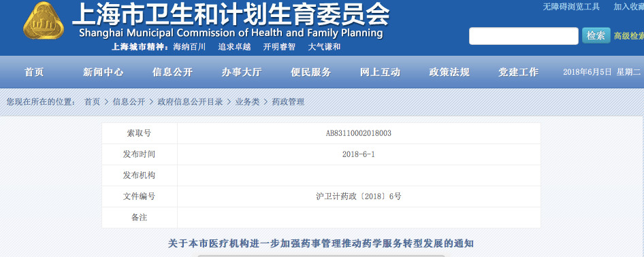This screenshot has width=644, height=257.
Task: Open the 办事大厅 section
Action: point(242,72)
